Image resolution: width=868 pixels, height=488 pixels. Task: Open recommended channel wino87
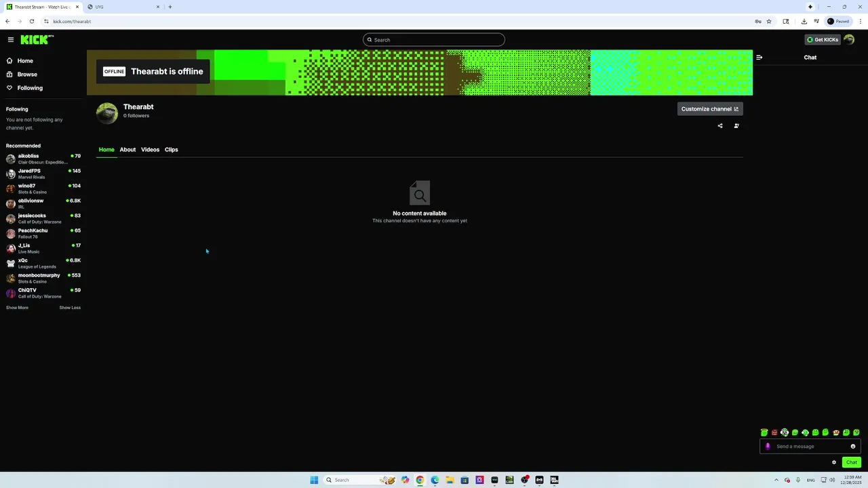[43, 189]
